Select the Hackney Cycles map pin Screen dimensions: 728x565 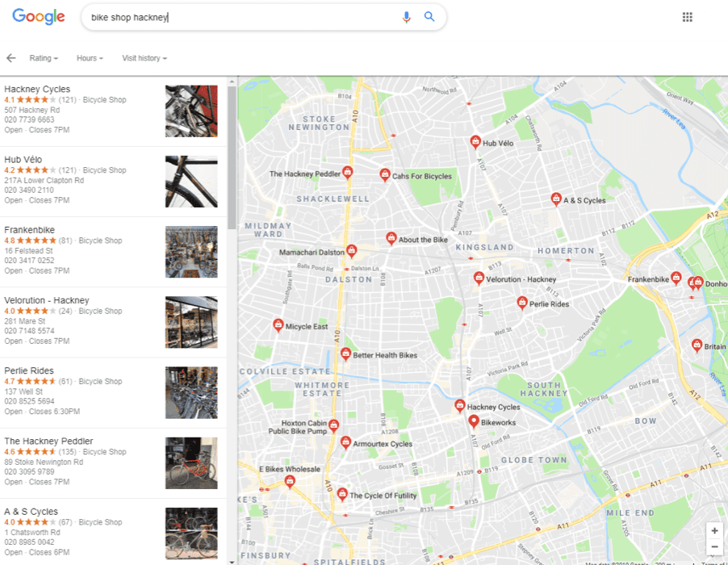(460, 405)
